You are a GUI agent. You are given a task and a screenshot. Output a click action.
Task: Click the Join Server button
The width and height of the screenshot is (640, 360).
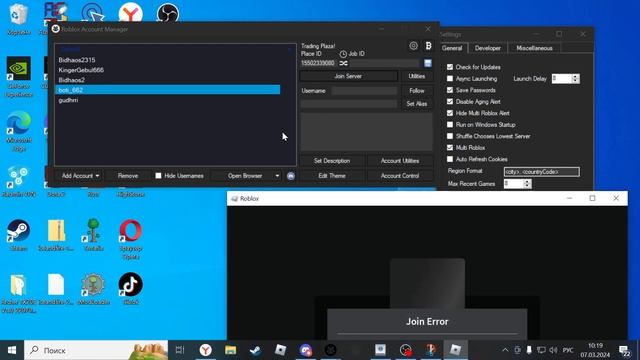(348, 76)
